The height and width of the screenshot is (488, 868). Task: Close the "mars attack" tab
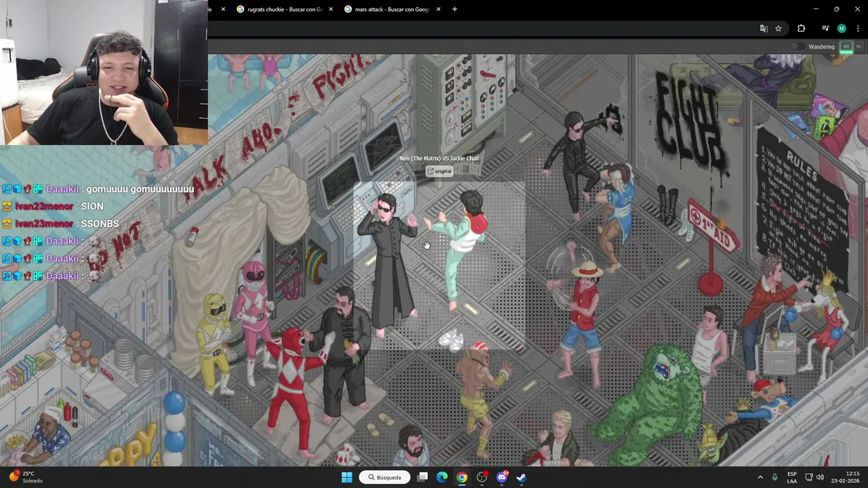(x=438, y=9)
